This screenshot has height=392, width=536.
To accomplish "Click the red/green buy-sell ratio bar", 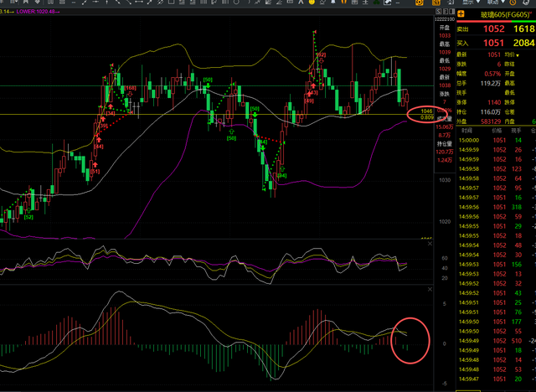I will tap(496, 21).
